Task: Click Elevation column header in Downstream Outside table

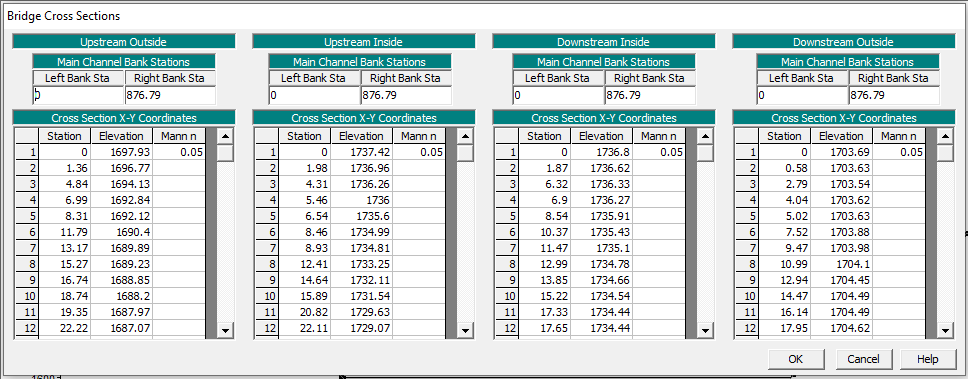Action: pos(841,136)
